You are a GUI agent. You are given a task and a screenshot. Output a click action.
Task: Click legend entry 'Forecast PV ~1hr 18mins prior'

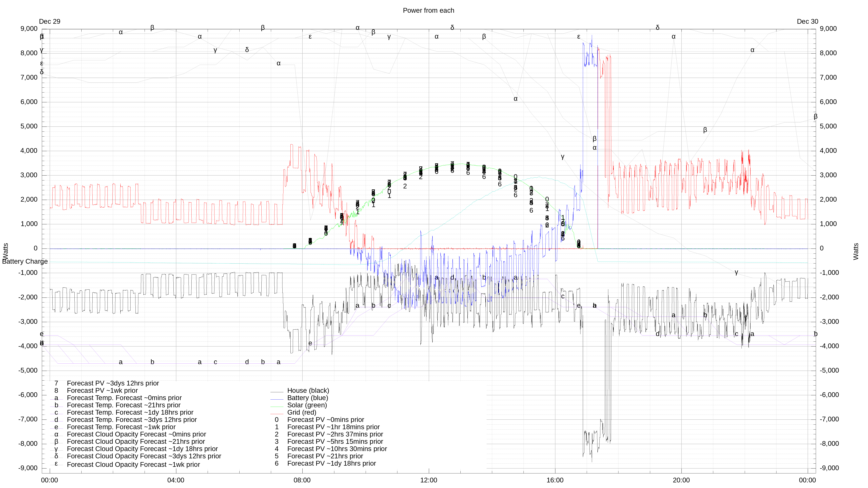(x=333, y=427)
